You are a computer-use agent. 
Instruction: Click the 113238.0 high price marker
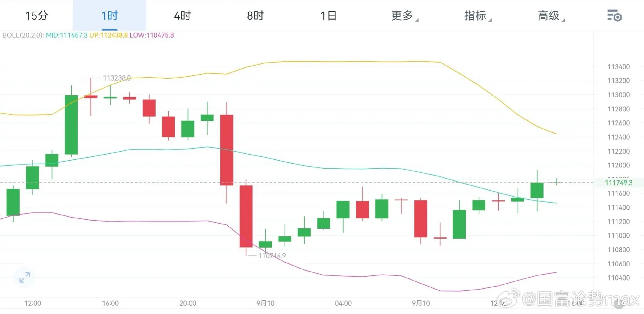pyautogui.click(x=117, y=78)
